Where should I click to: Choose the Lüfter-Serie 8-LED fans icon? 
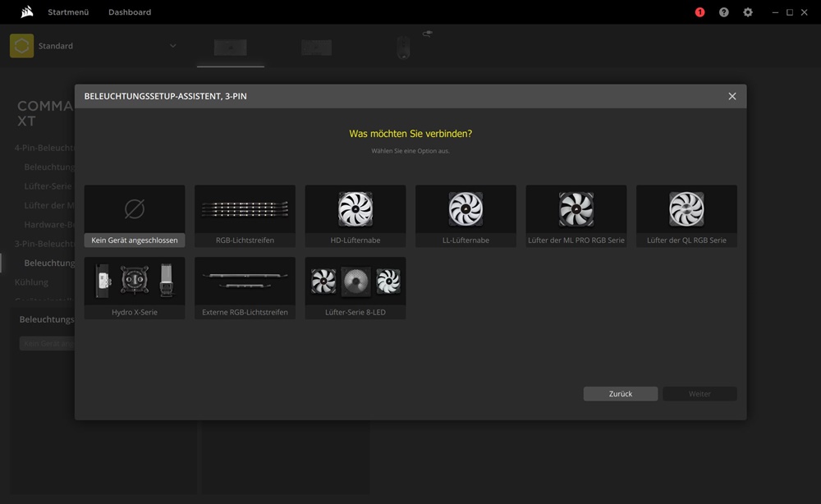pyautogui.click(x=355, y=281)
